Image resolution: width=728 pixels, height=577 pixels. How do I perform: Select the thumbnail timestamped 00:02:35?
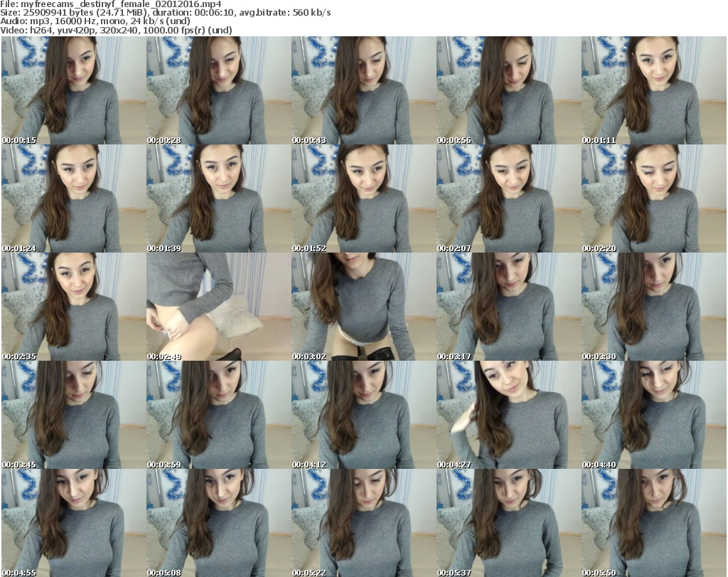[x=74, y=307]
